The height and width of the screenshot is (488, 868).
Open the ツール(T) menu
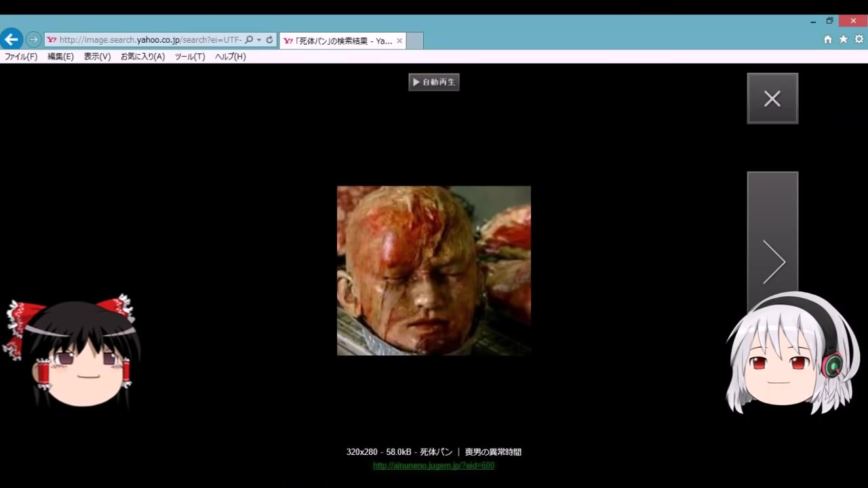190,57
